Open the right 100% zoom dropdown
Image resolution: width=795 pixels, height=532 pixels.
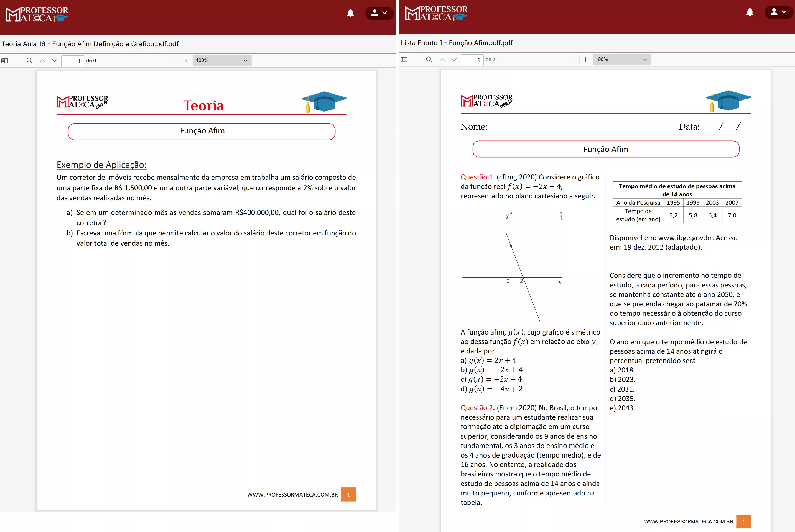pos(621,60)
